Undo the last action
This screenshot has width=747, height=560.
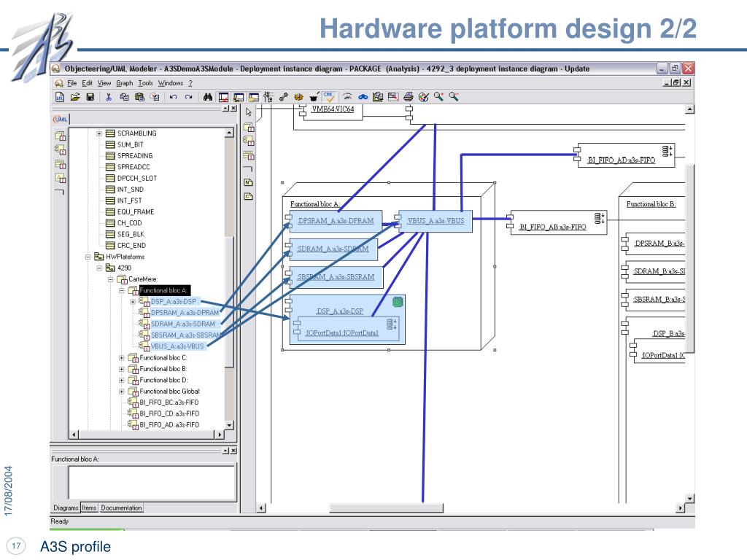coord(174,97)
